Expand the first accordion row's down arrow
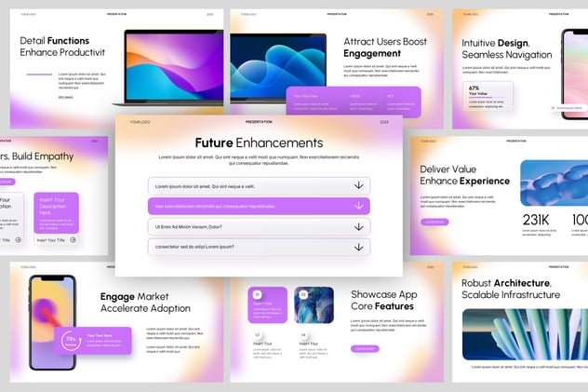 tap(358, 185)
